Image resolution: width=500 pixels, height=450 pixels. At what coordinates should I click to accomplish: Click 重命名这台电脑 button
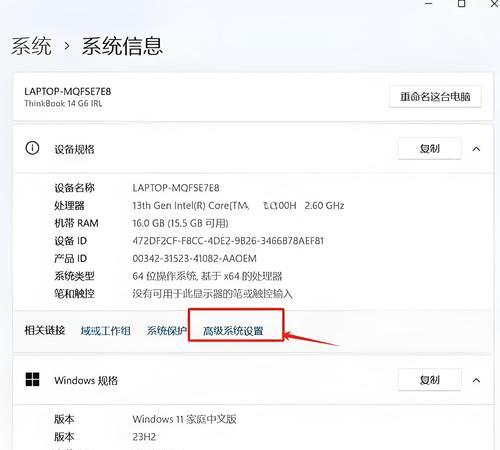tap(435, 97)
